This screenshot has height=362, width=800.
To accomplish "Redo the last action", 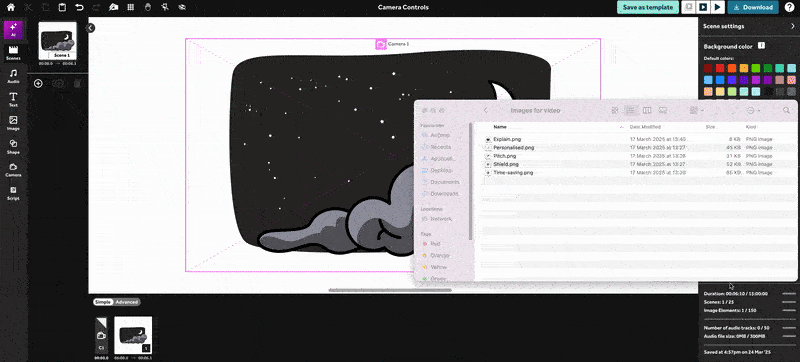I will pos(96,7).
